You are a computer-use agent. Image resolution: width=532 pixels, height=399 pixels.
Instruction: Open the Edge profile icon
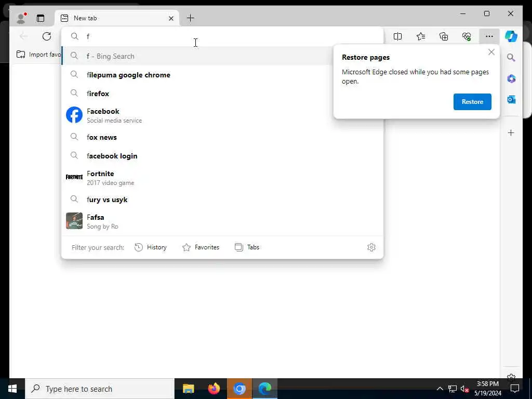click(x=21, y=18)
